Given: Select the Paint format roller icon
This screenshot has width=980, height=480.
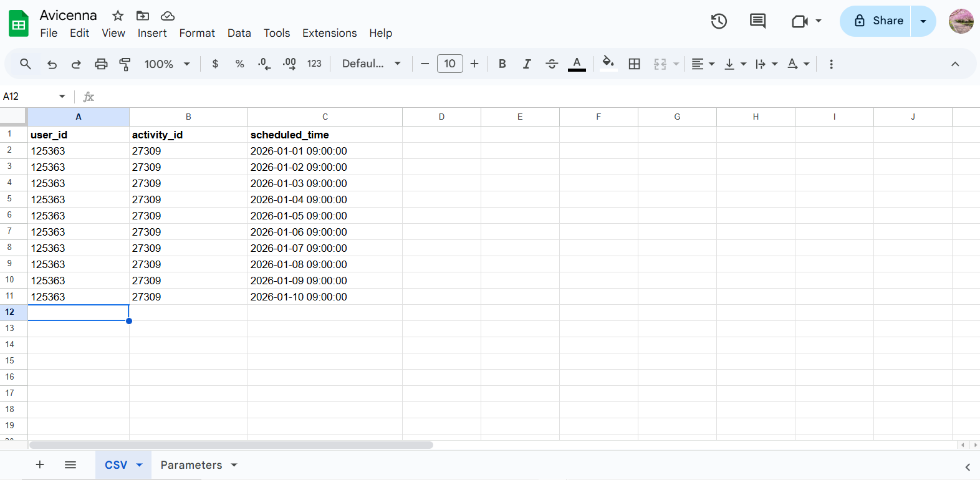Looking at the screenshot, I should (125, 64).
